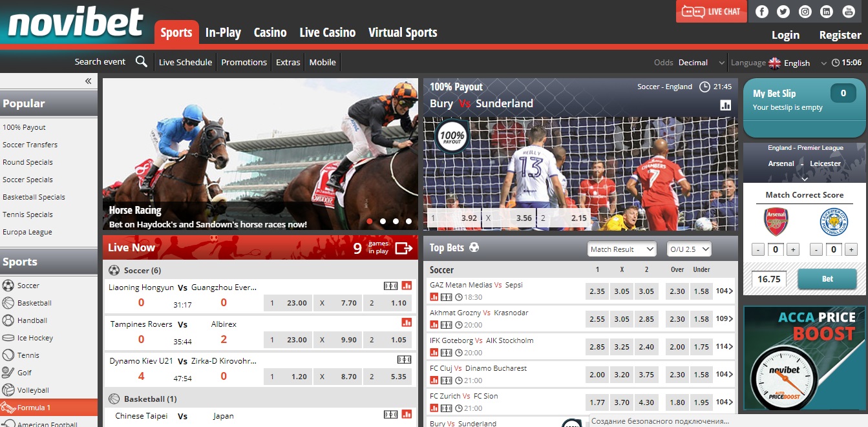
Task: Pick Sunderland win odds 2.15 on banner
Action: (x=564, y=218)
